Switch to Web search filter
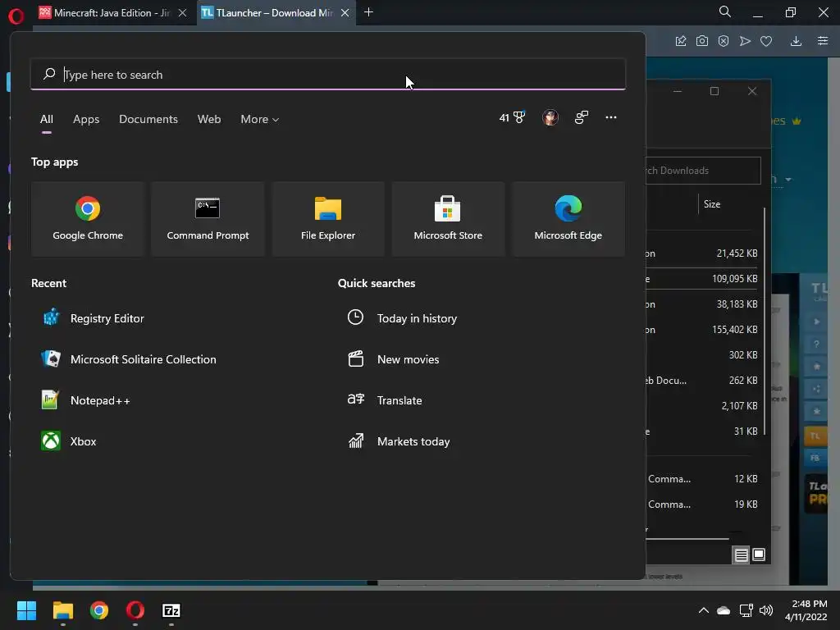 click(x=209, y=119)
